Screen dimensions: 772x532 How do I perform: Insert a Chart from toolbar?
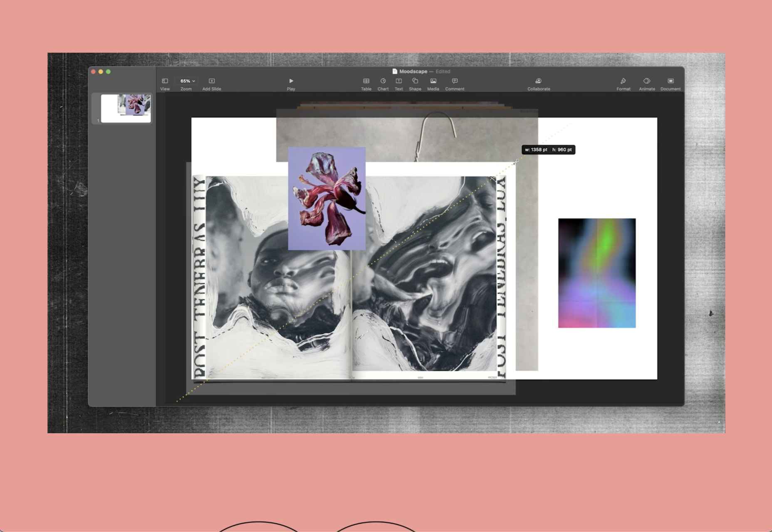pos(383,84)
